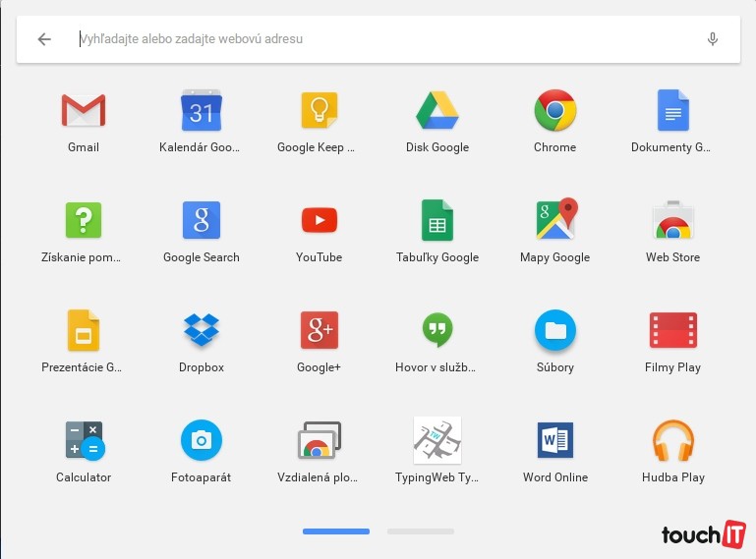Launch the Google Calendar app

pyautogui.click(x=202, y=111)
